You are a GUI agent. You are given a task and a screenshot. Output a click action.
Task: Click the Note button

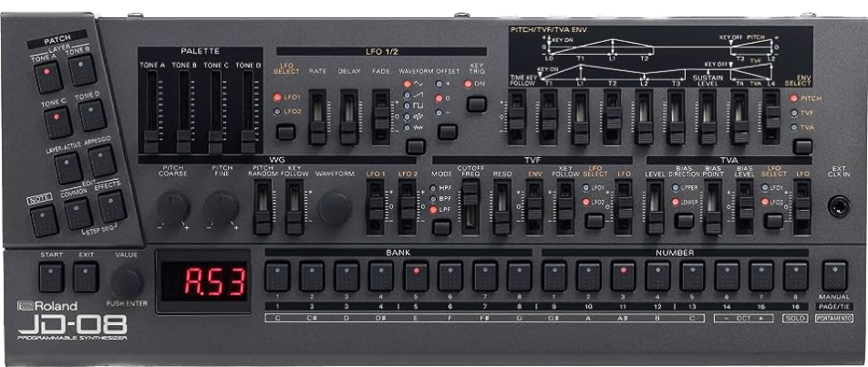tap(45, 220)
